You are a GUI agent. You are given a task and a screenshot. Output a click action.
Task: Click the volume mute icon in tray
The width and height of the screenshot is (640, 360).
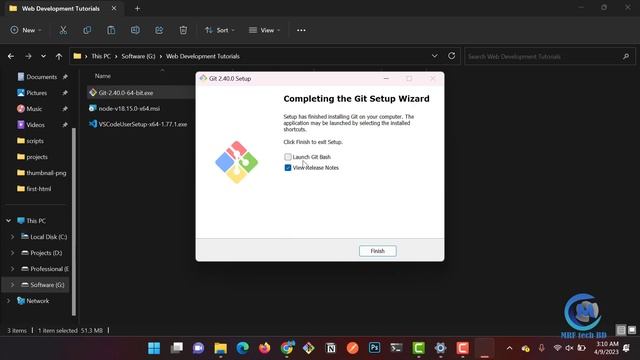click(569, 348)
